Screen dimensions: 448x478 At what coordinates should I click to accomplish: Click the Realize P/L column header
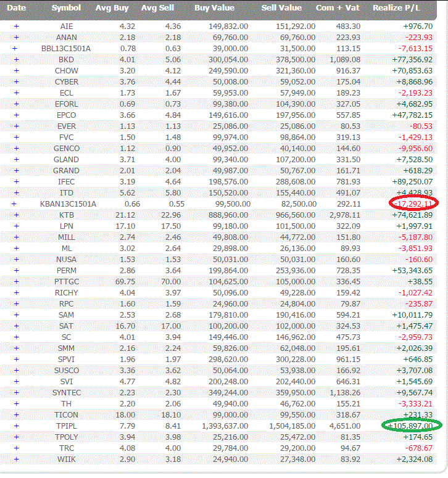[x=396, y=7]
